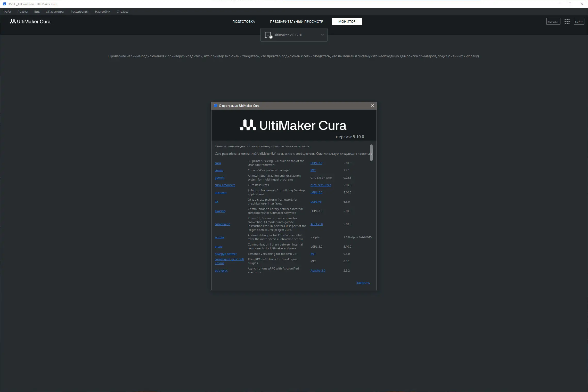Click the Apache-2.0 license link

click(x=318, y=271)
